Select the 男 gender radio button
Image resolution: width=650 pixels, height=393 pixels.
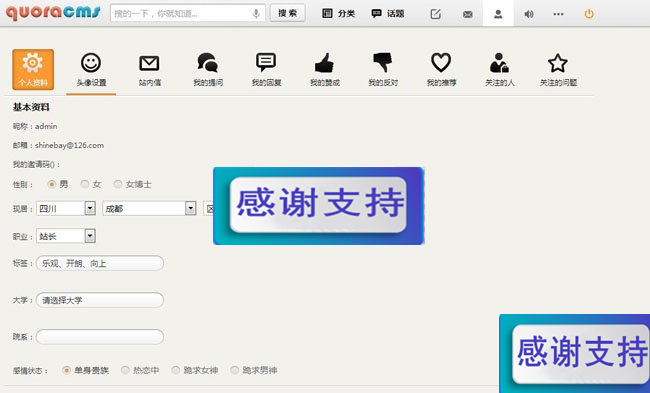pyautogui.click(x=51, y=184)
